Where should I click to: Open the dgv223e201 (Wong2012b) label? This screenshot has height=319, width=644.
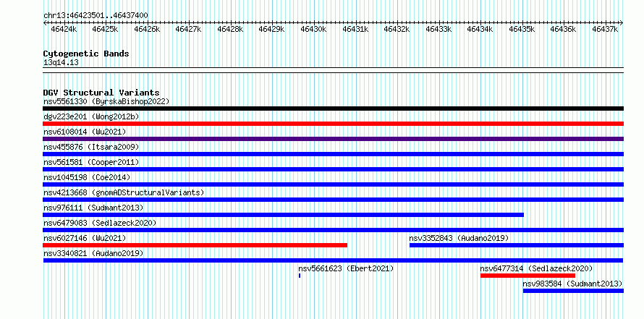[91, 116]
